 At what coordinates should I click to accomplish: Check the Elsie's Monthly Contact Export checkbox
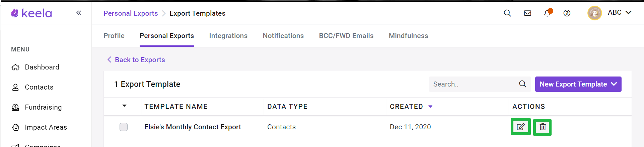(x=124, y=127)
